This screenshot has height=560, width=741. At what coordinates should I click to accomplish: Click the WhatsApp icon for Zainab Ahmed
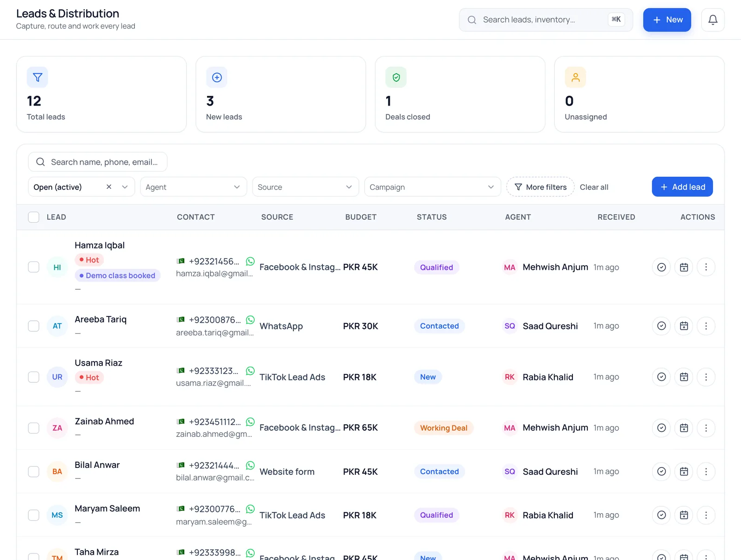(250, 422)
